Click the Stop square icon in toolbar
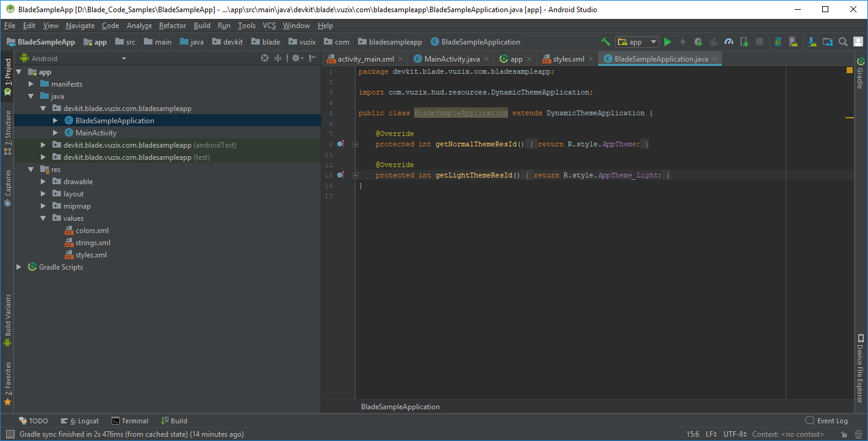Screen dimensions: 868x441 (x=759, y=41)
